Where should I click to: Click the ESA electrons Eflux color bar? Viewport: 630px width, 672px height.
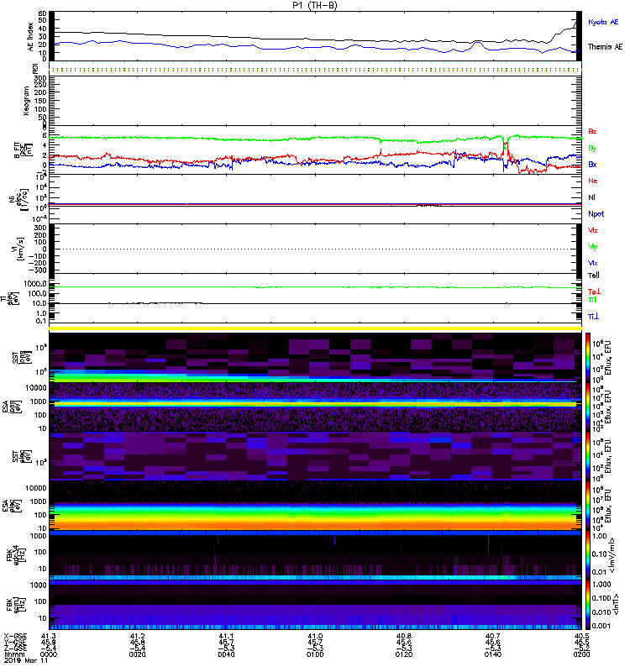[x=588, y=506]
